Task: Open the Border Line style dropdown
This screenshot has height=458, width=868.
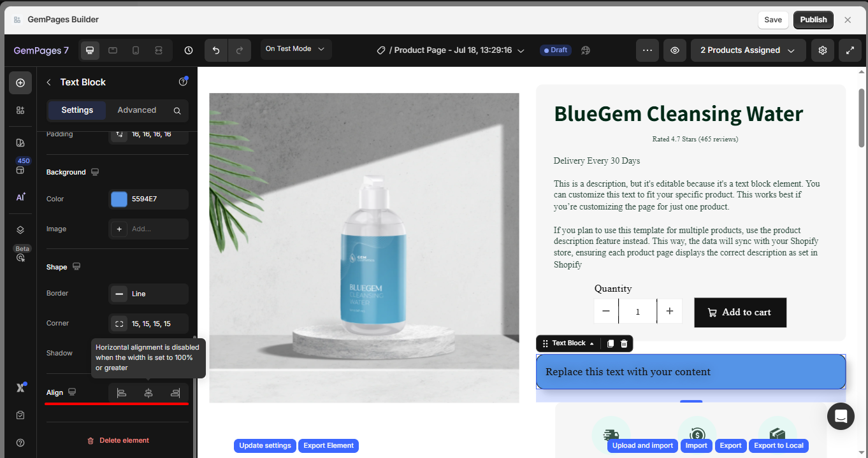Action: tap(148, 294)
